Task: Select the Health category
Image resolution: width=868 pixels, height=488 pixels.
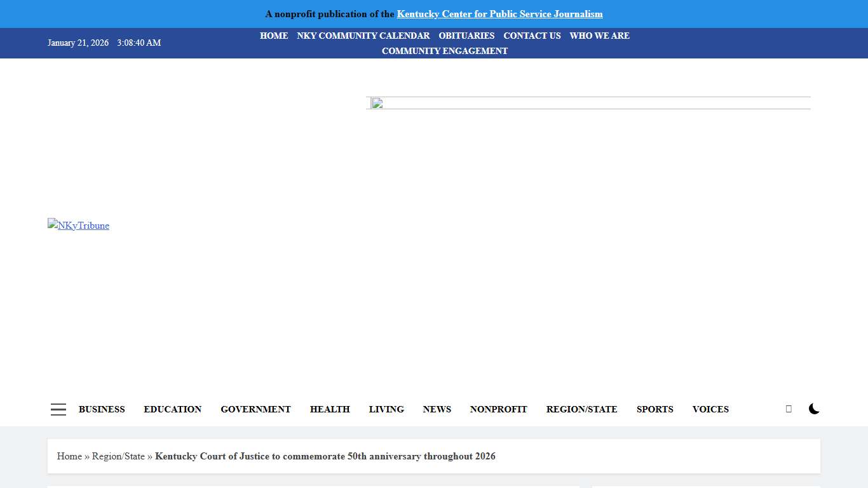Action: [330, 409]
